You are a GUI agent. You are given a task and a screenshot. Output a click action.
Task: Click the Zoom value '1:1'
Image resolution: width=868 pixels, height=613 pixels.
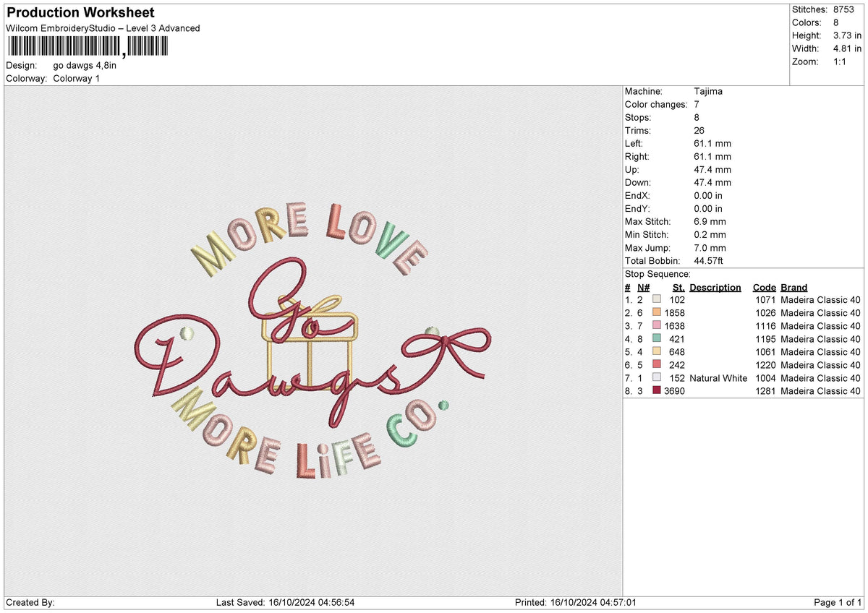coord(841,61)
